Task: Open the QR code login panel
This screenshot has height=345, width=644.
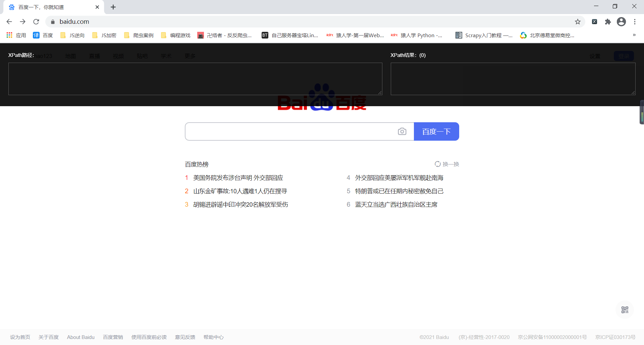Action: (624, 309)
